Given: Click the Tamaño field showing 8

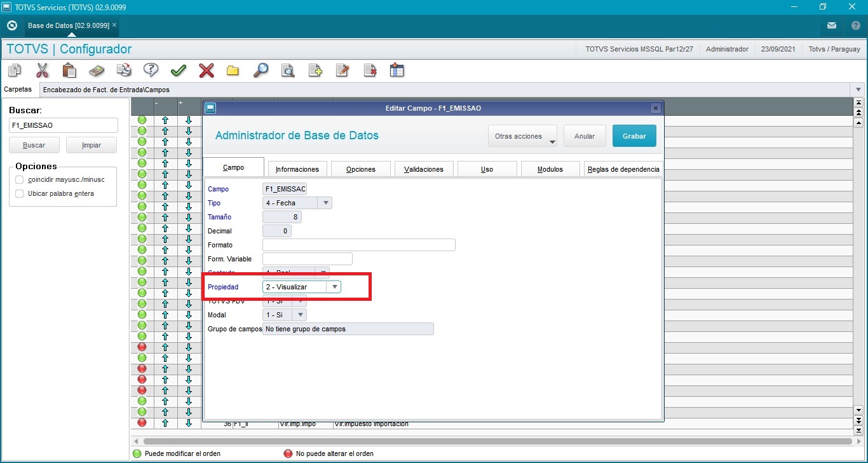Looking at the screenshot, I should [282, 217].
